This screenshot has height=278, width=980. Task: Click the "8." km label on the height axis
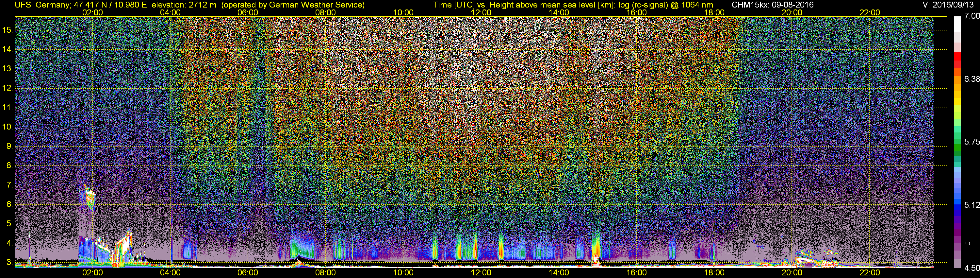(x=9, y=166)
